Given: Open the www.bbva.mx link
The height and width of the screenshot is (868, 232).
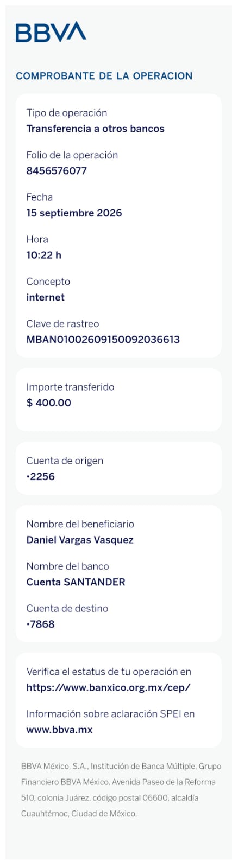Looking at the screenshot, I should pos(59,730).
